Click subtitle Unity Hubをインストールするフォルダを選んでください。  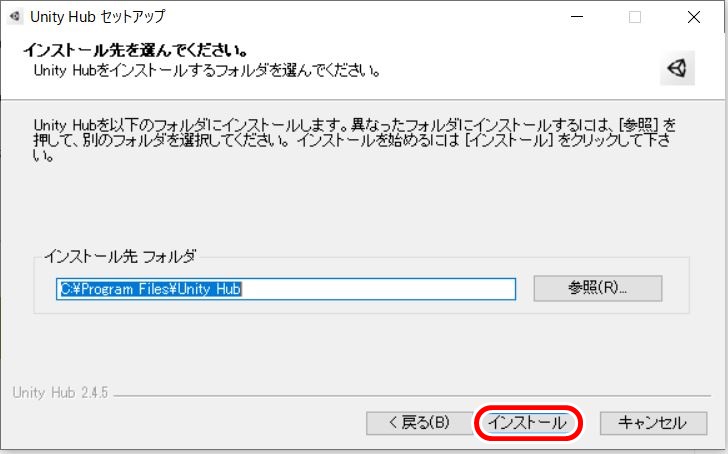tap(207, 71)
